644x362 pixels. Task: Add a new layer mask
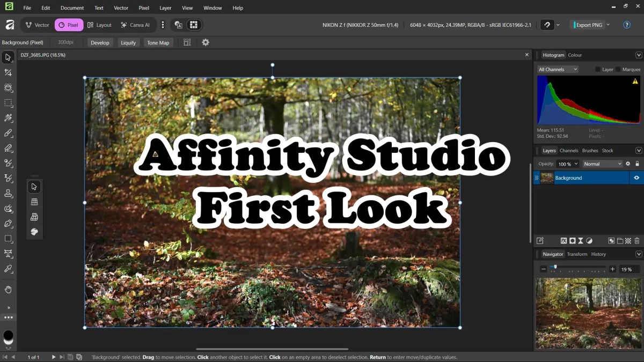(x=573, y=240)
